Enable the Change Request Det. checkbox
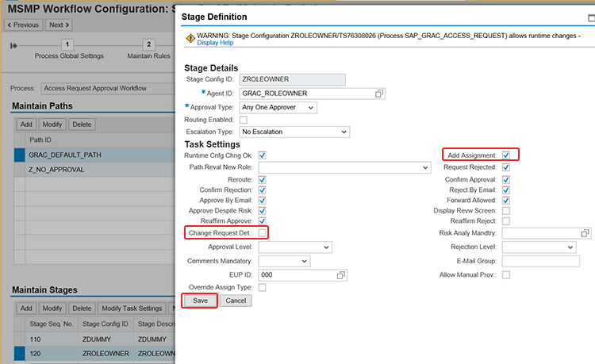595x364 pixels. point(263,233)
